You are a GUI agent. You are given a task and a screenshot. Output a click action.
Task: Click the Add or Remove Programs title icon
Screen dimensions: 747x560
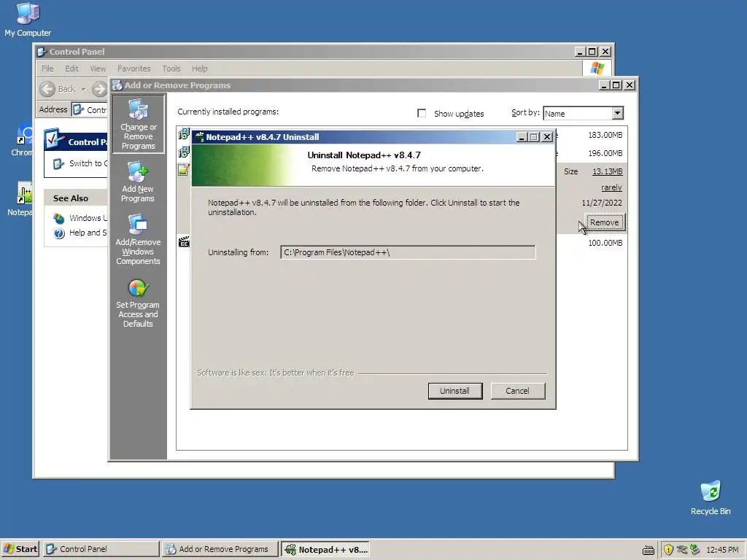[117, 85]
